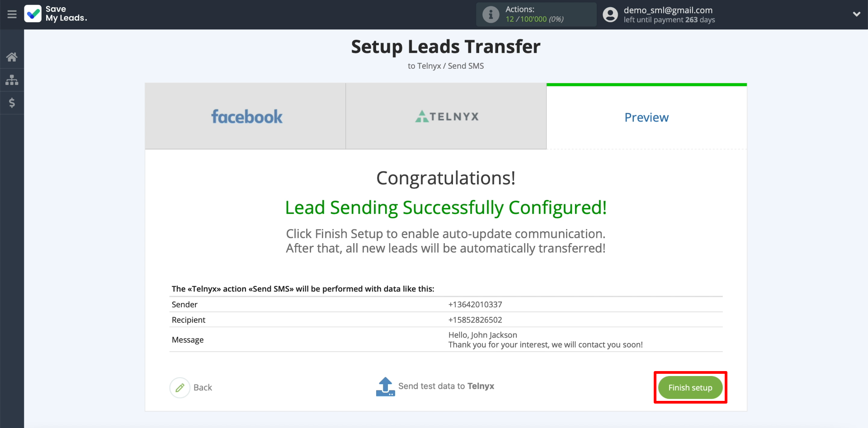
Task: Expand the account dropdown chevron
Action: [856, 14]
